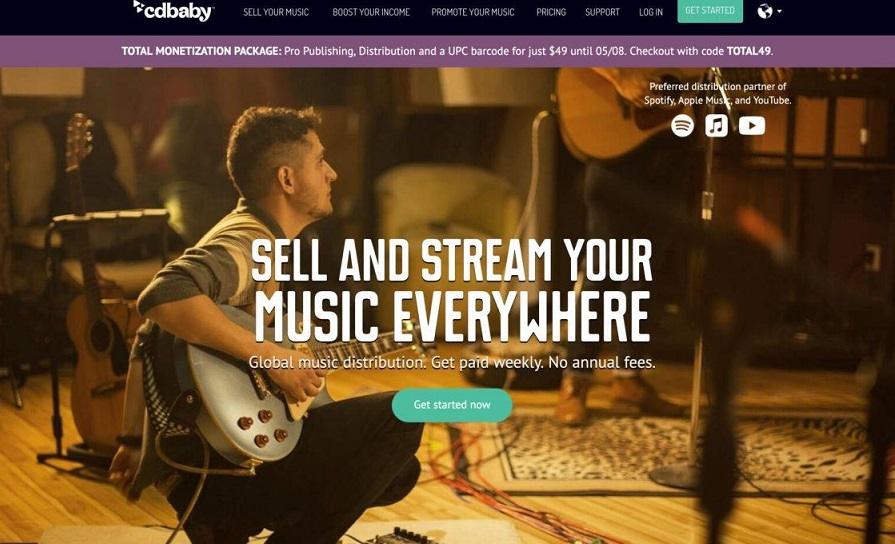The height and width of the screenshot is (544, 895).
Task: Click the Get started now button
Action: [x=451, y=405]
